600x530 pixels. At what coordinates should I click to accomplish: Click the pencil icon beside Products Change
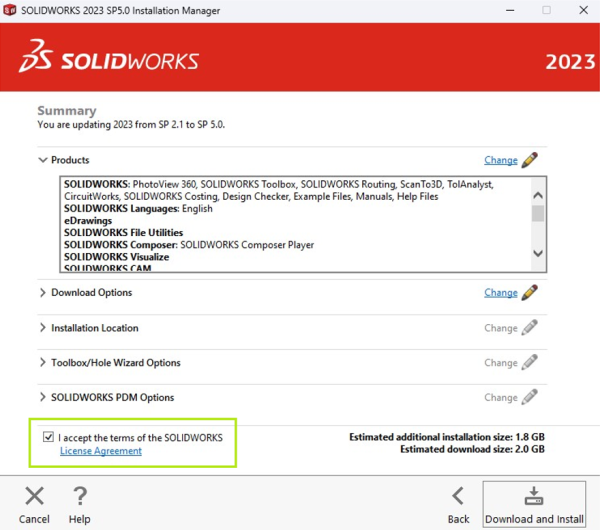530,160
